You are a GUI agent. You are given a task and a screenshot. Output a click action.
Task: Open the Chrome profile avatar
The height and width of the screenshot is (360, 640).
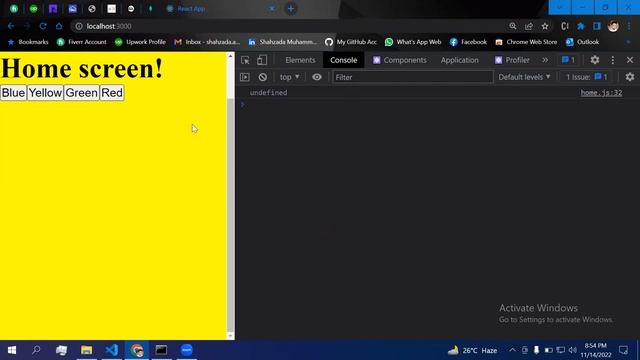click(613, 26)
